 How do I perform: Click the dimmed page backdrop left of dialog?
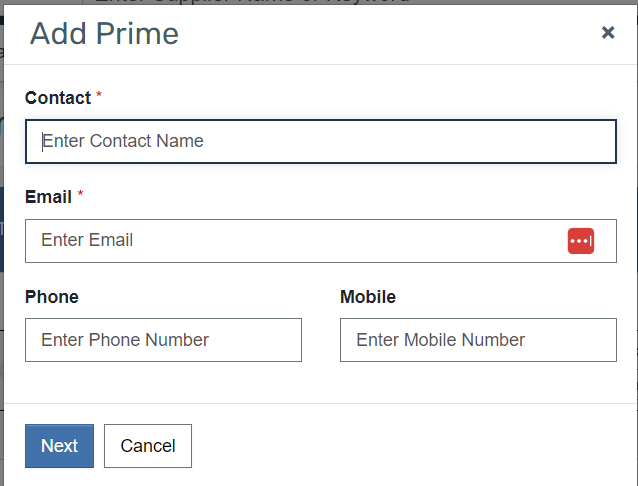pos(2,244)
